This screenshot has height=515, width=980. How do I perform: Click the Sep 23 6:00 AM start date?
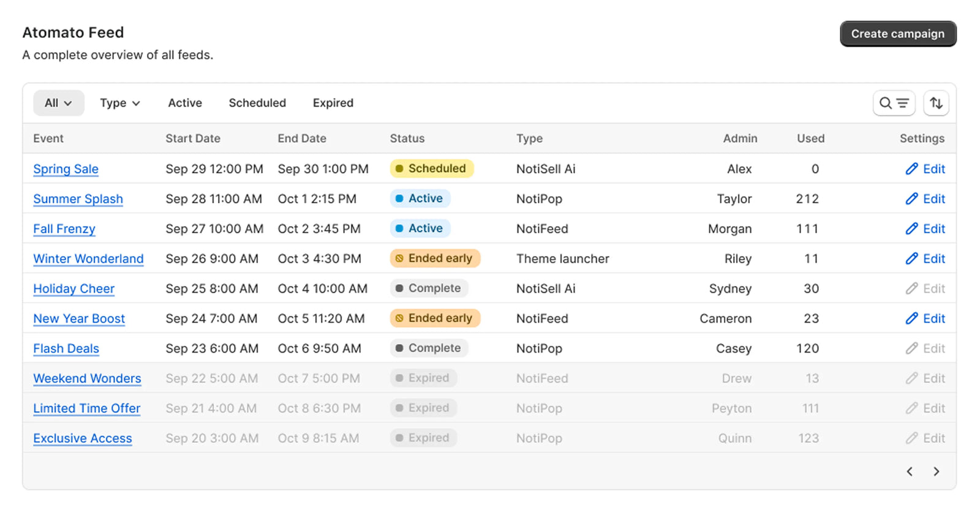coord(212,349)
